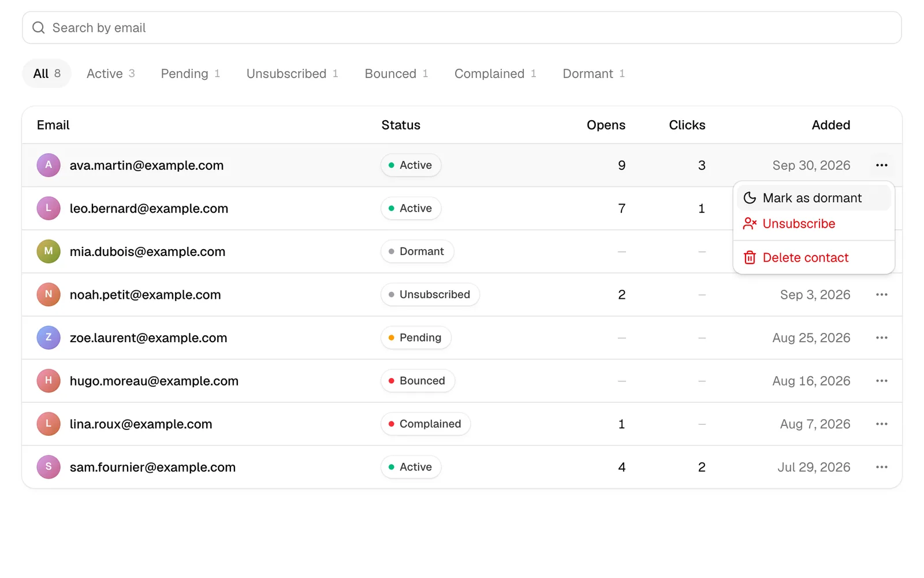Viewport: 924px width, 578px height.
Task: Sort by the Opens column header
Action: coord(606,125)
